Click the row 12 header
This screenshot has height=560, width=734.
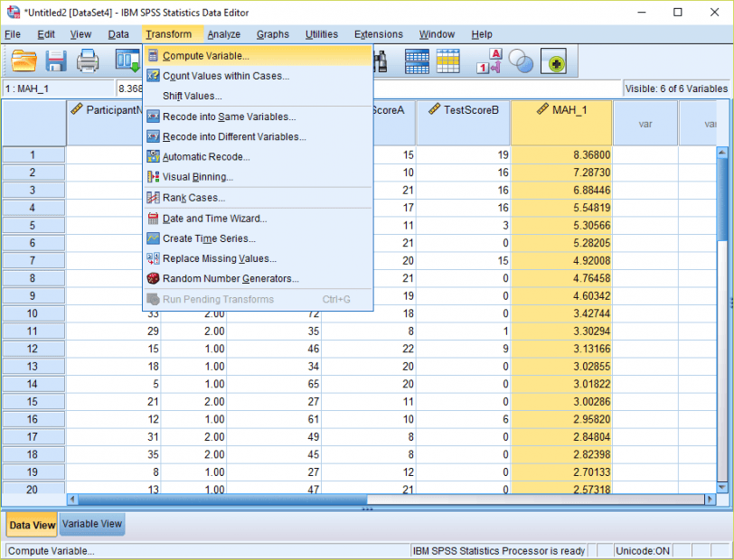point(33,349)
